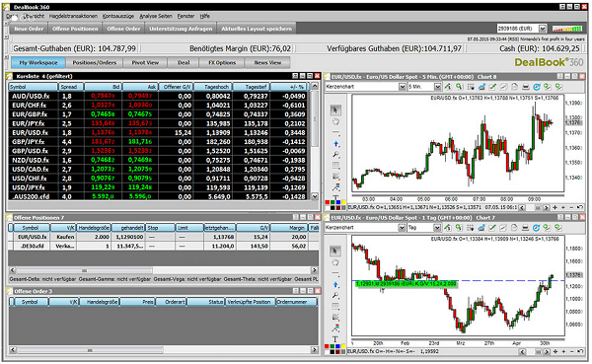The width and height of the screenshot is (592, 364).
Task: Click the blue refresh icon in Chart 8 toolbar
Action: 536,87
